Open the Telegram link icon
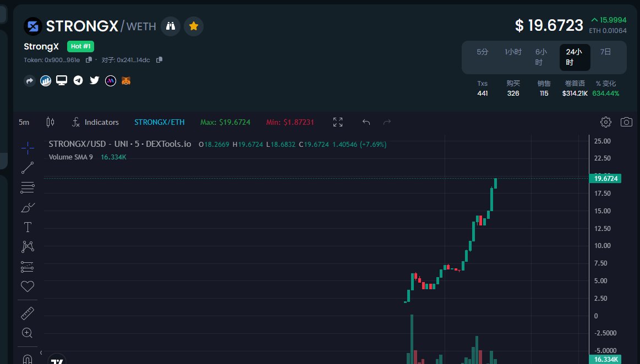 (x=78, y=81)
